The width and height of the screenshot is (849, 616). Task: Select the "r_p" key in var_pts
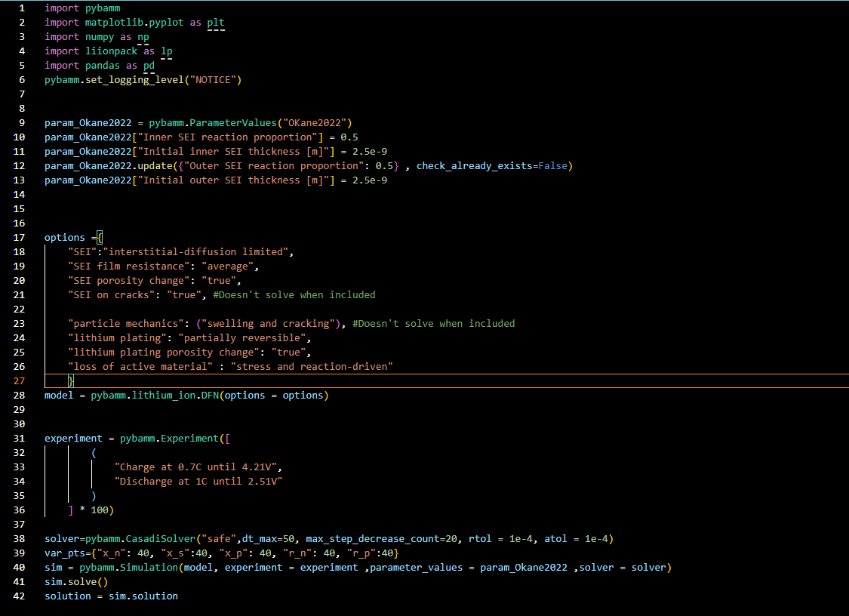click(361, 553)
